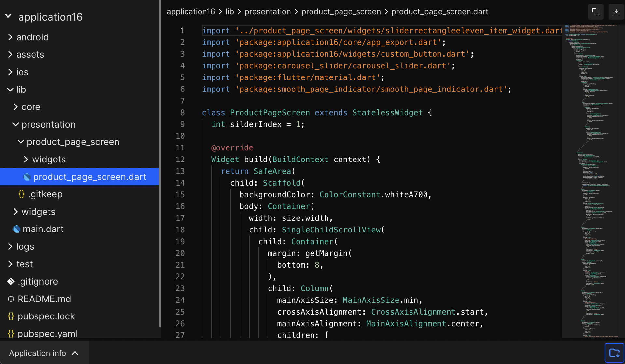Click 'getMargin' on line 20
Viewport: 625px width, 364px height.
(x=326, y=253)
